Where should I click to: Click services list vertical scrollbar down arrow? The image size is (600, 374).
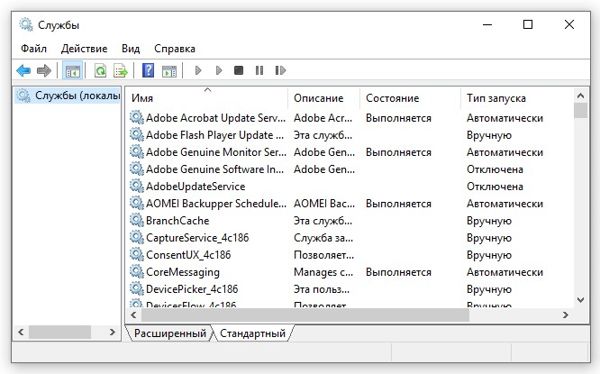click(x=580, y=300)
